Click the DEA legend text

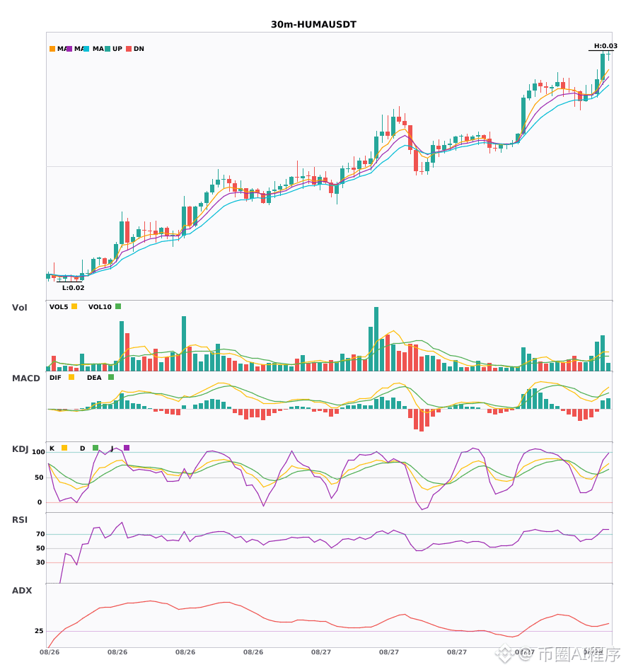point(94,378)
